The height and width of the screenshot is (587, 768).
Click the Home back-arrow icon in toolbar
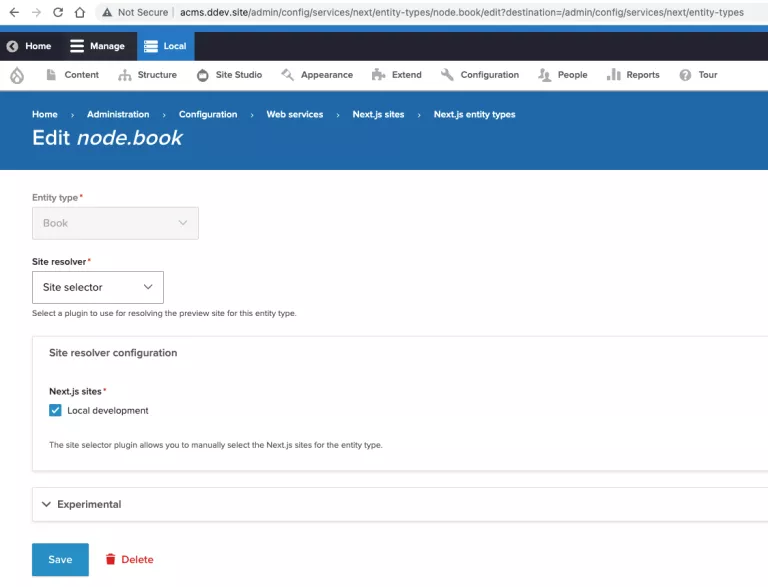tap(12, 46)
